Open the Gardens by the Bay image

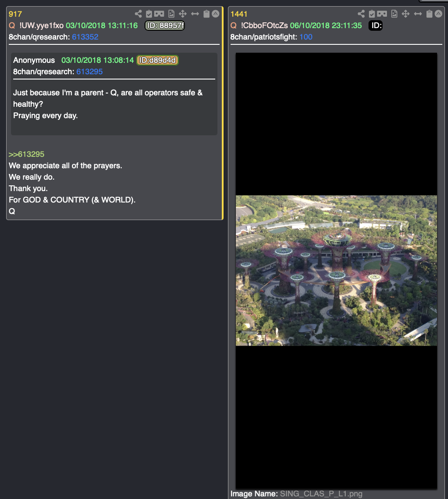pyautogui.click(x=336, y=271)
